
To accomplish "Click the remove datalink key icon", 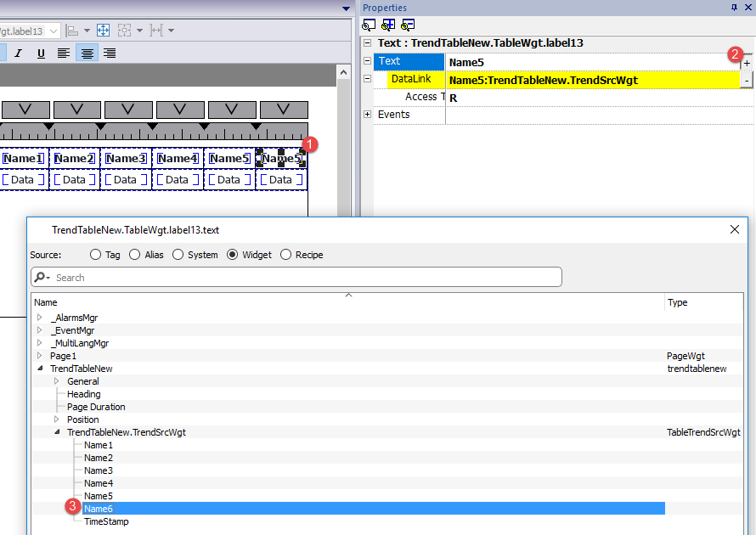I will (406, 25).
